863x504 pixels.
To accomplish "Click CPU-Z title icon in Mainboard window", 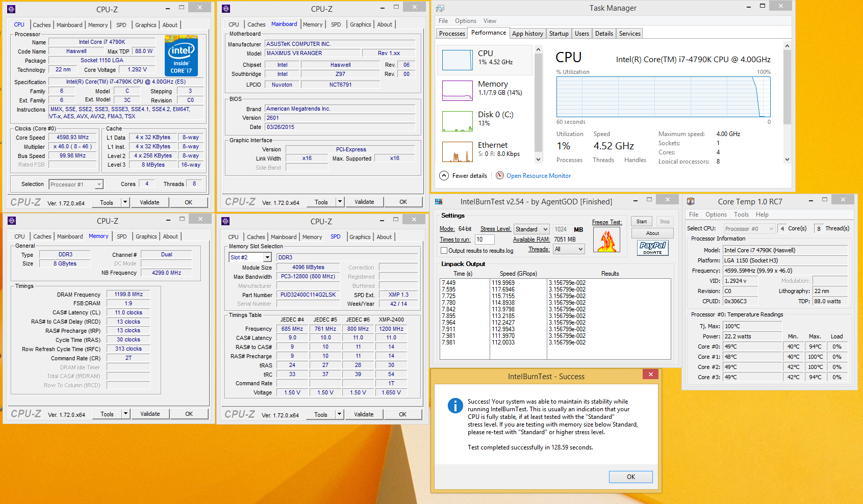I will coord(226,9).
